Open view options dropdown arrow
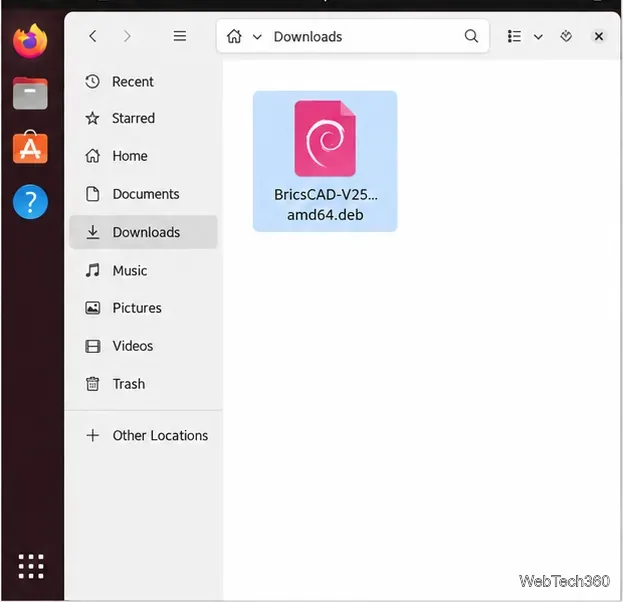Image resolution: width=623 pixels, height=602 pixels. (x=538, y=37)
